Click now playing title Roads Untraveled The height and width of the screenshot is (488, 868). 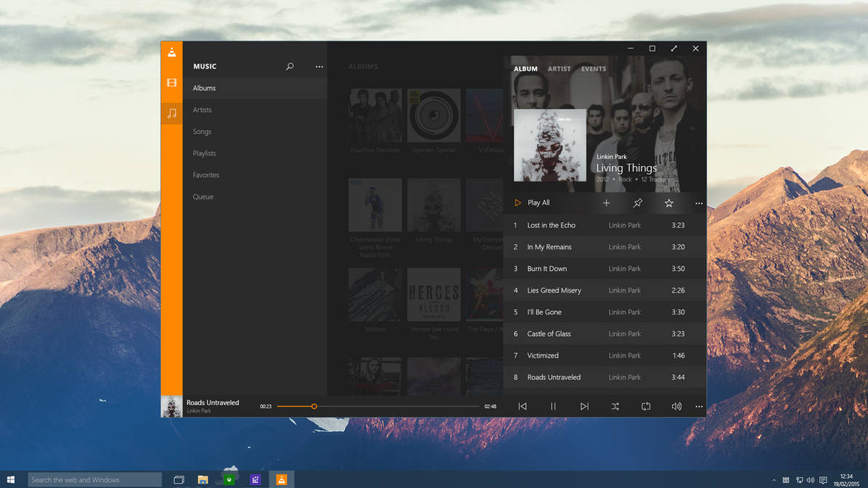tap(213, 403)
